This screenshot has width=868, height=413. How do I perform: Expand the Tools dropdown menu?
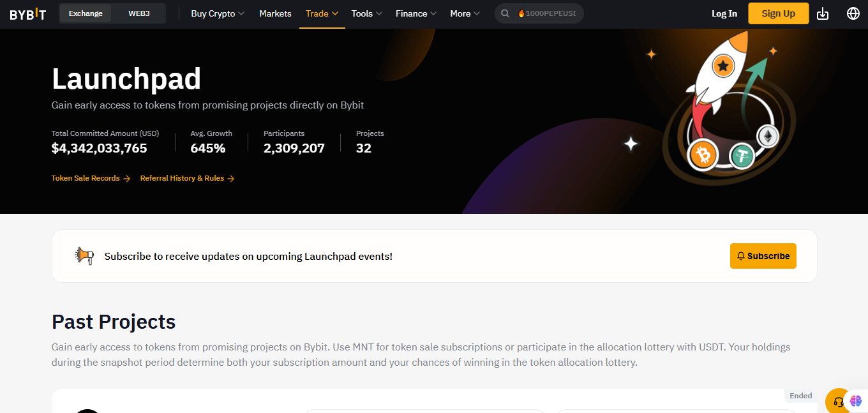point(366,13)
